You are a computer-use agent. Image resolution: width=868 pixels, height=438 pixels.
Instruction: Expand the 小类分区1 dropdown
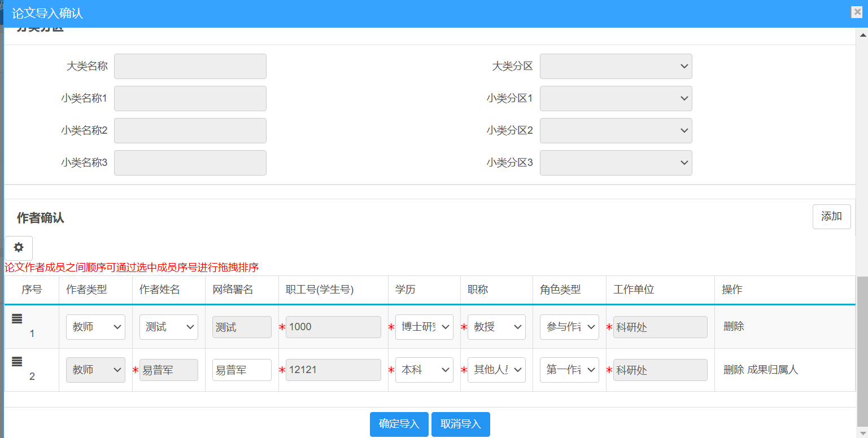[x=616, y=99]
